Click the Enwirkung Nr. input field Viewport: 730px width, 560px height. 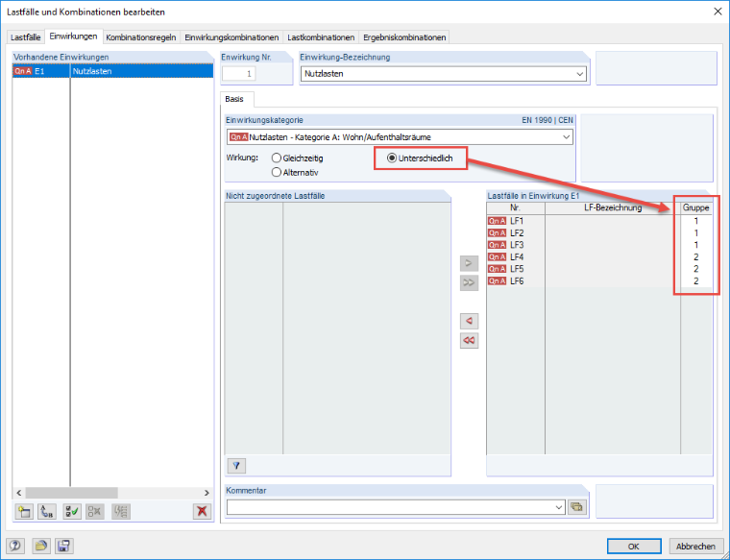(239, 74)
